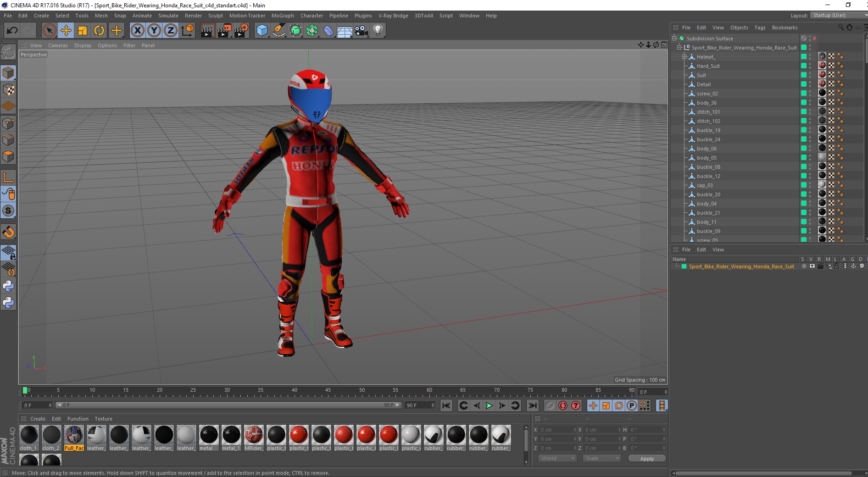The height and width of the screenshot is (477, 868).
Task: Open the Scale mode dropdown
Action: tap(601, 458)
